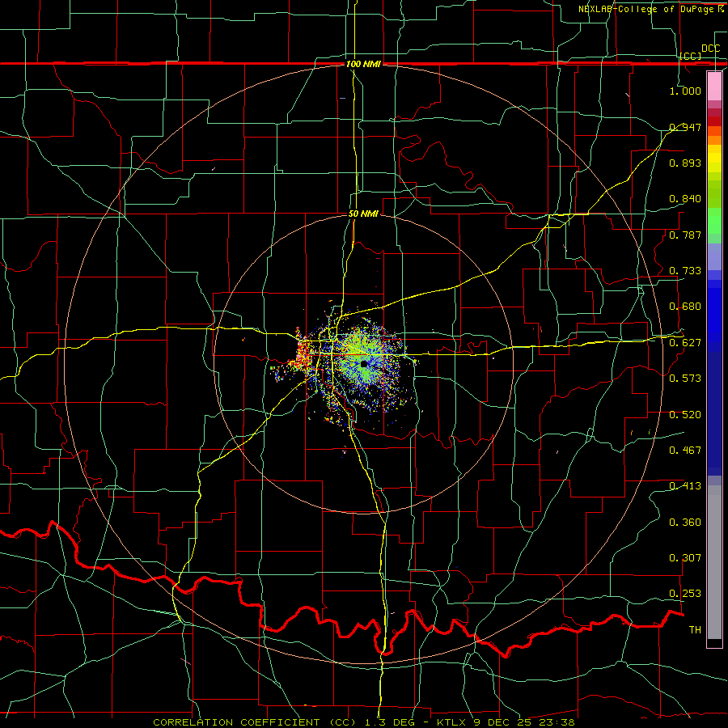Click the bright green band of the color bar
This screenshot has height=728, width=728.
714,221
